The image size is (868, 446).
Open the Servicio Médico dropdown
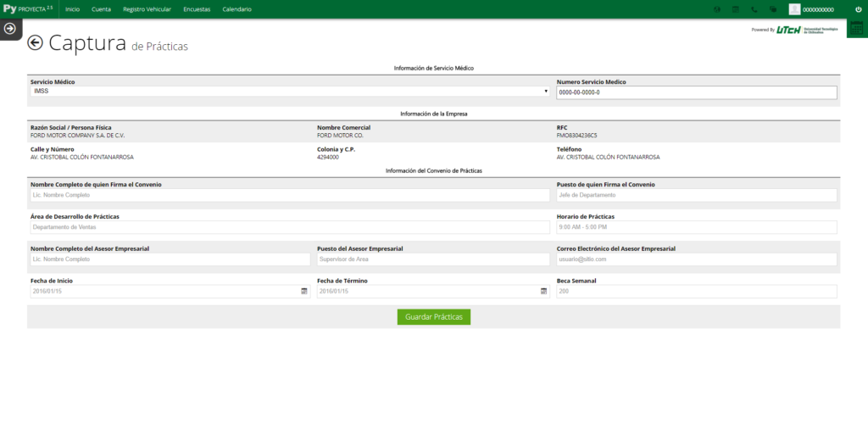pos(290,91)
